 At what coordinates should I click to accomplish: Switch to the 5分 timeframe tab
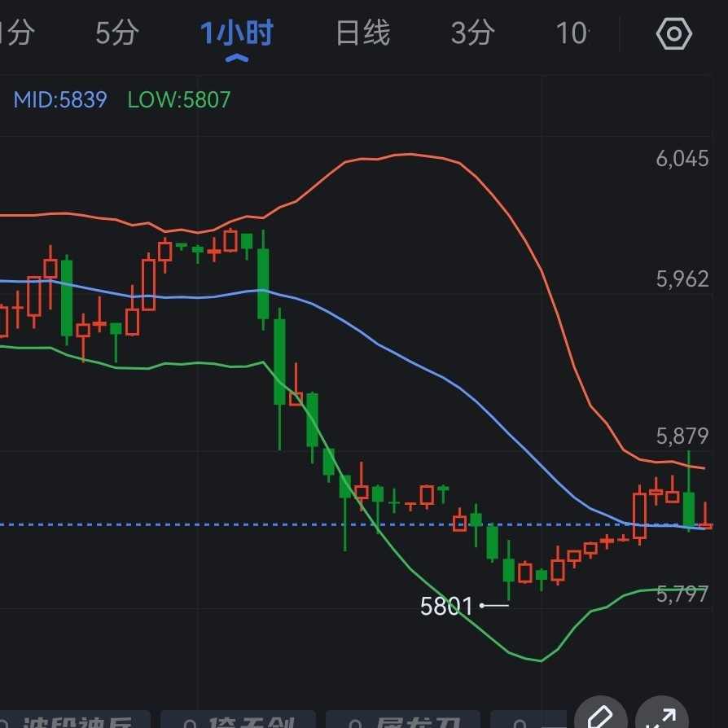[x=117, y=33]
